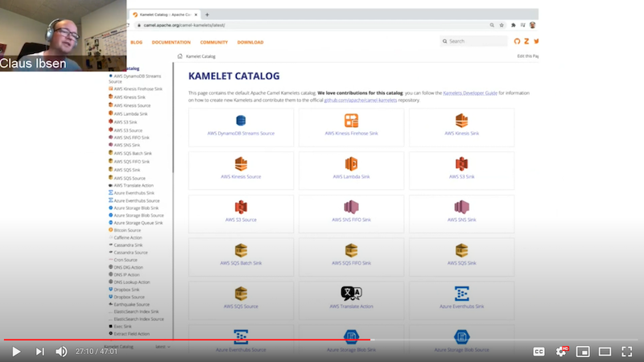Select the AWS Translate Action icon

point(351,294)
